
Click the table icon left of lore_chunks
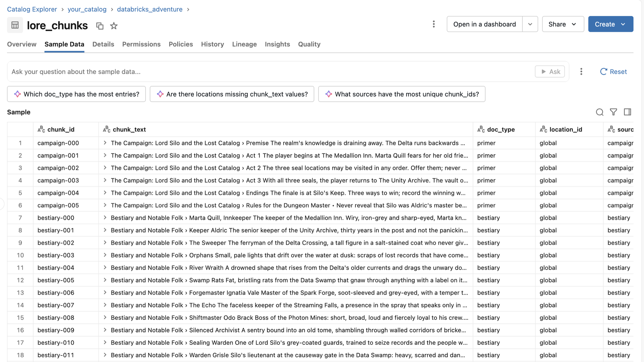(x=15, y=25)
